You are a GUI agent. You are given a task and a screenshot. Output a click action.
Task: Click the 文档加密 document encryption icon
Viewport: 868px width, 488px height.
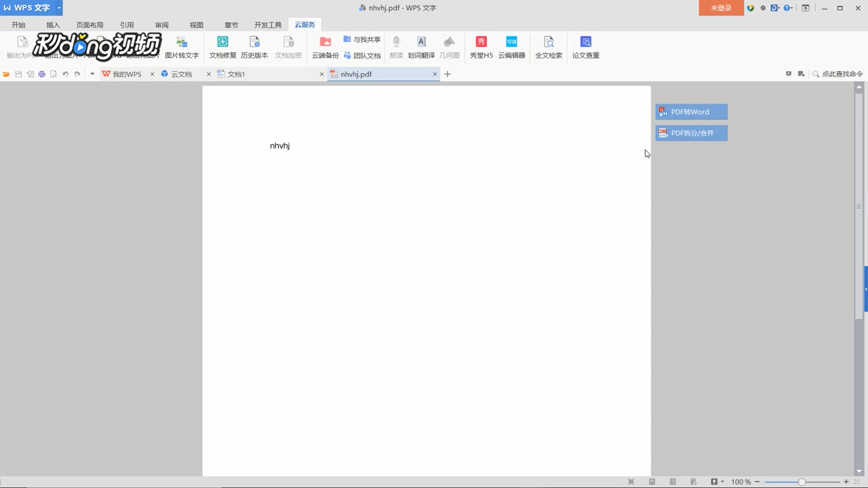tap(288, 42)
